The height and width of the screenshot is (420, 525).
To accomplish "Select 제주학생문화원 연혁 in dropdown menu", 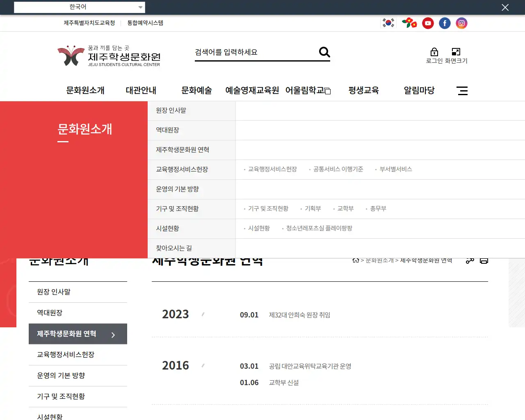I will point(192,150).
